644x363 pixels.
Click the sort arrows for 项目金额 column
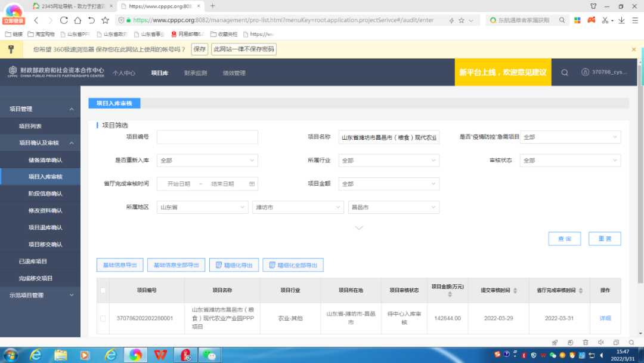pos(449,294)
